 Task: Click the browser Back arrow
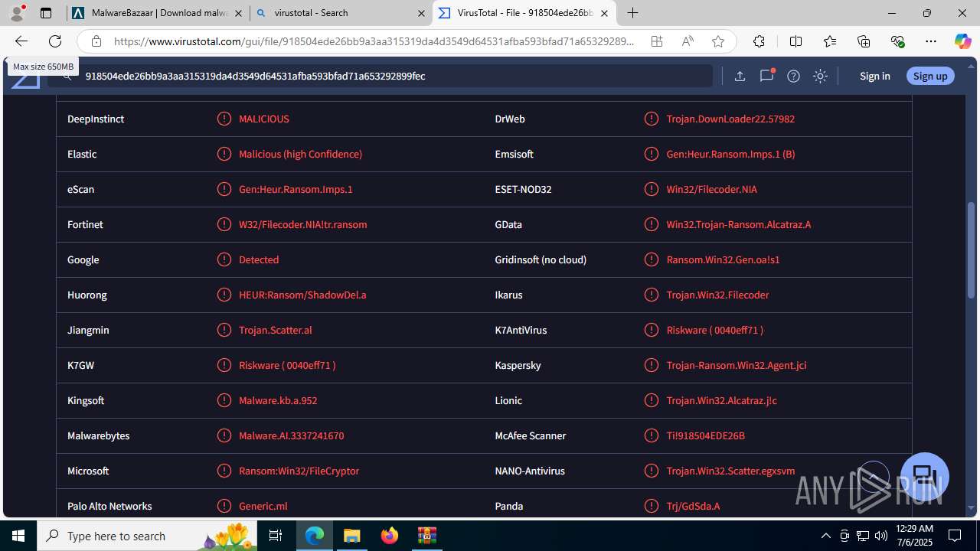[21, 41]
